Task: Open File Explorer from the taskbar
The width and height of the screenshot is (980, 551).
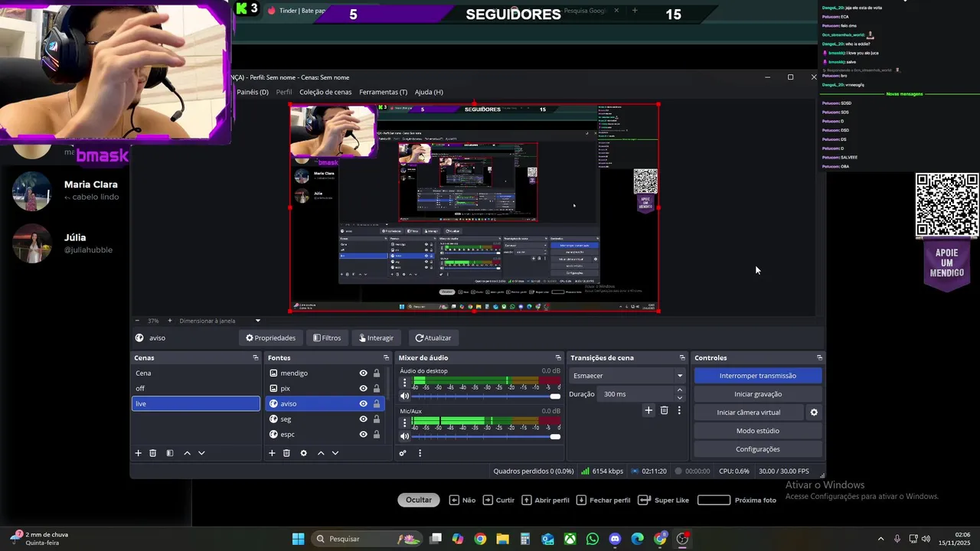Action: 502,539
